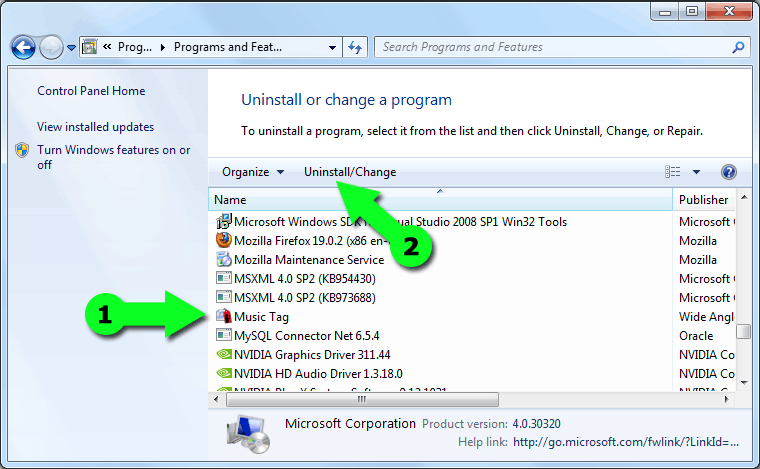Select NVIDIA HD Audio Driver 1.3.18.0 entry
Image resolution: width=760 pixels, height=469 pixels.
point(318,374)
